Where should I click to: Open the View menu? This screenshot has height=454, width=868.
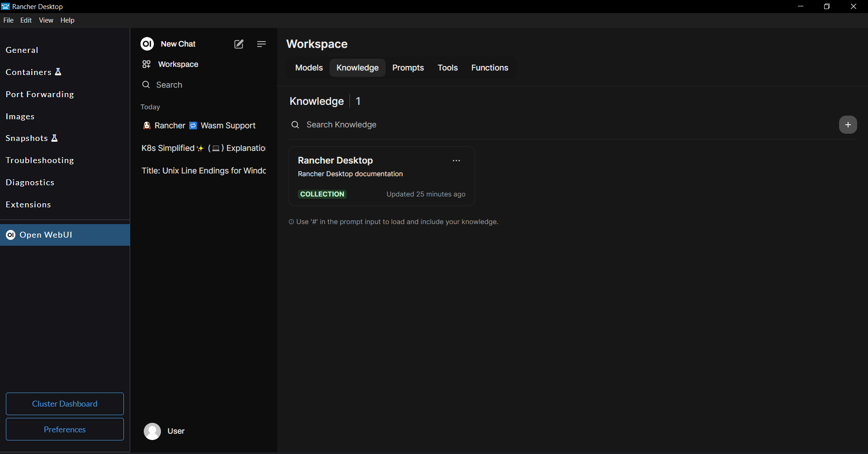pyautogui.click(x=46, y=20)
